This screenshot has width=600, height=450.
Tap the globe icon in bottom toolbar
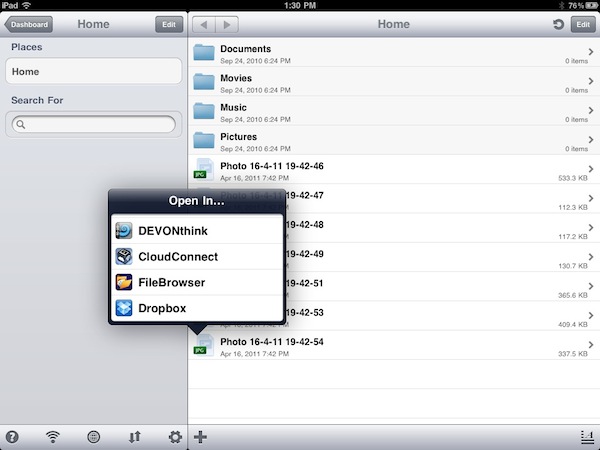[94, 437]
